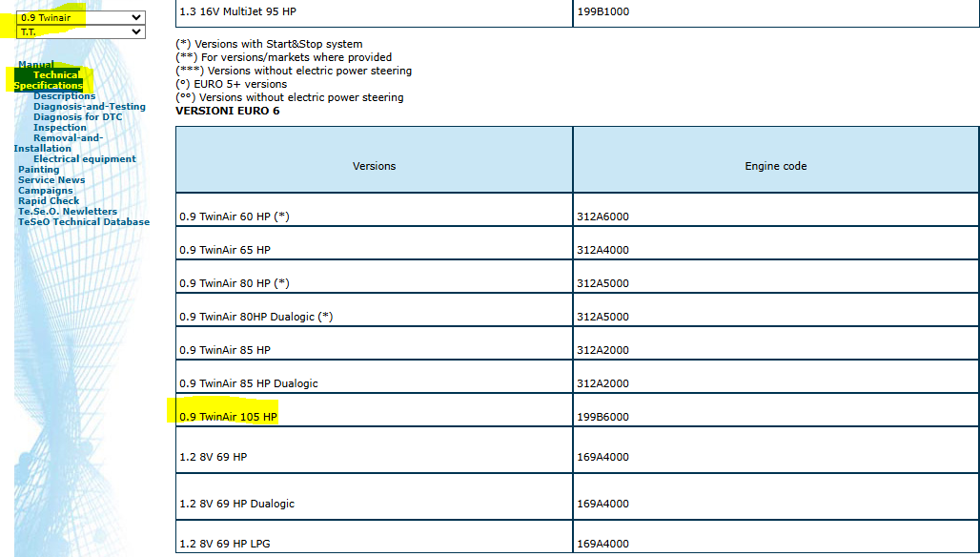Go to the Campaigns page

[45, 191]
